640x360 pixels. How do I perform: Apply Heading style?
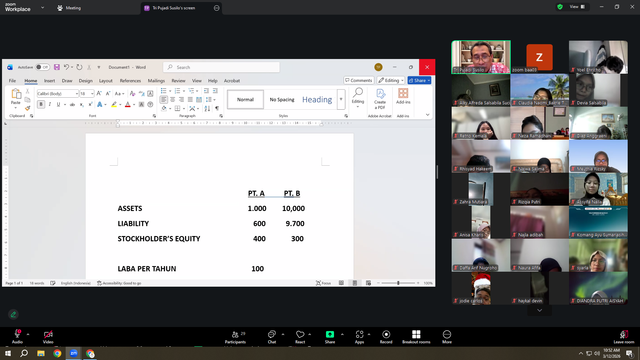pos(317,100)
